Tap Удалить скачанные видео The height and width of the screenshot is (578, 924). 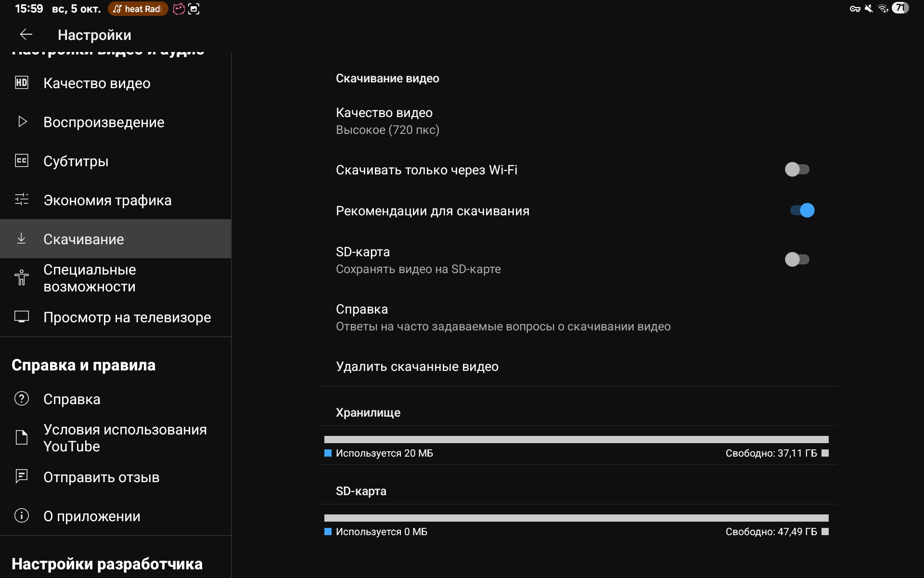click(417, 367)
